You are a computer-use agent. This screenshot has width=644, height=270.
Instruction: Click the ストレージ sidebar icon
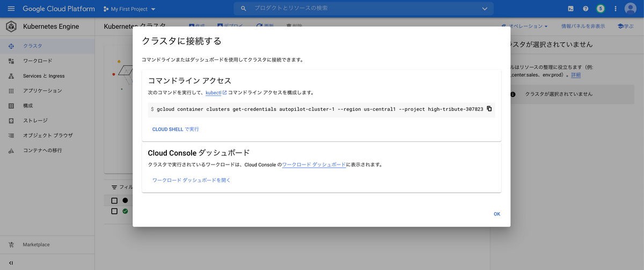(11, 121)
